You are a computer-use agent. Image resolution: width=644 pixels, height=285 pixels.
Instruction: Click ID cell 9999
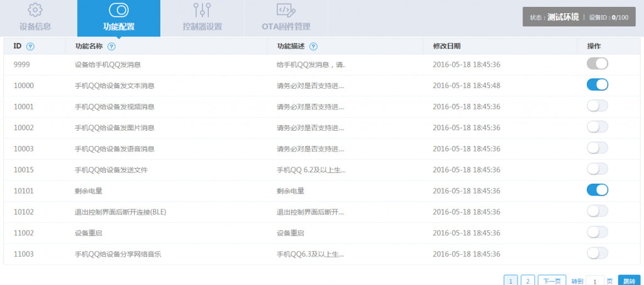click(22, 64)
